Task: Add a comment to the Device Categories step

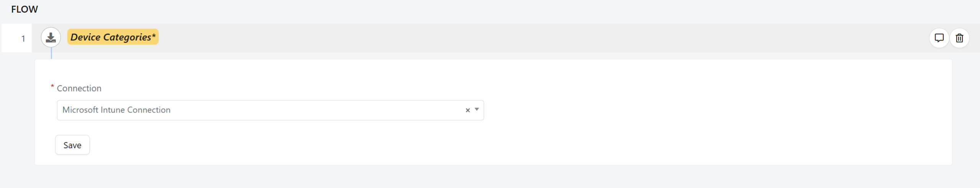Action: point(939,38)
